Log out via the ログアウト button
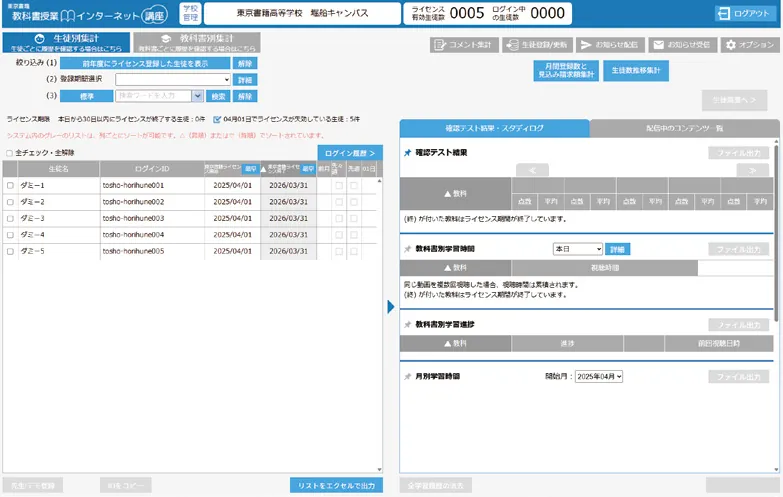This screenshot has width=783, height=497. pyautogui.click(x=745, y=14)
